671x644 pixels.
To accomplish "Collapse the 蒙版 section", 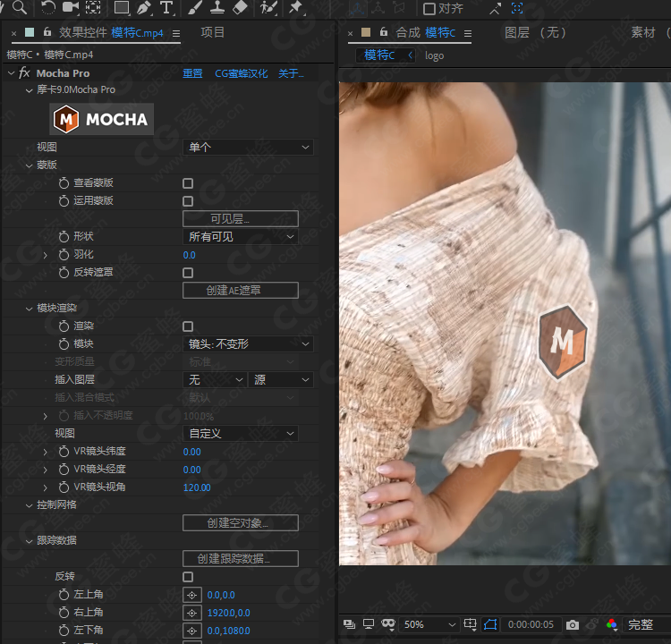I will point(30,165).
